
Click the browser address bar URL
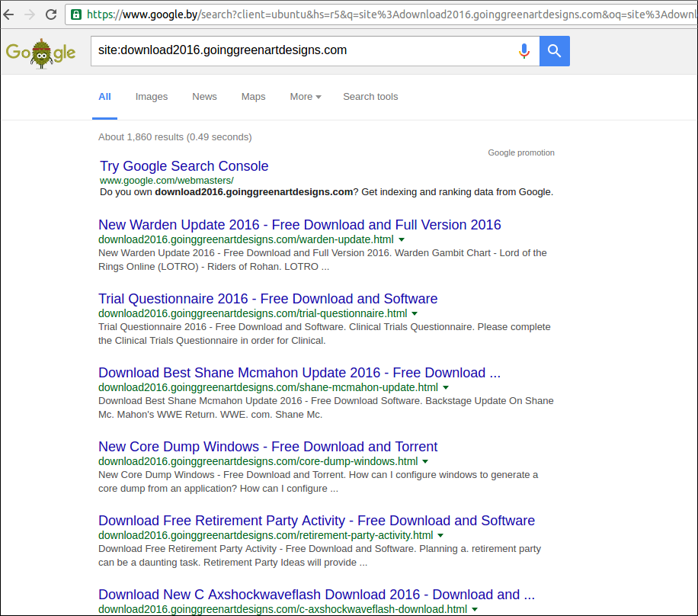[x=392, y=14]
